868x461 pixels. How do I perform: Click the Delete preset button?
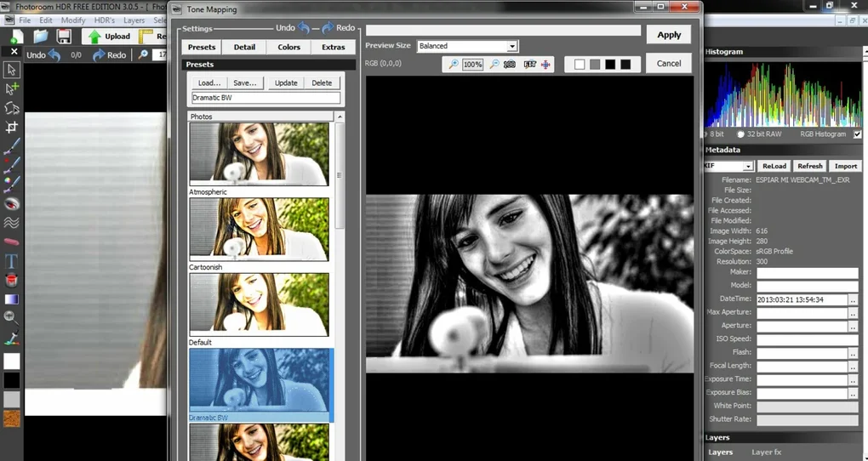tap(322, 83)
